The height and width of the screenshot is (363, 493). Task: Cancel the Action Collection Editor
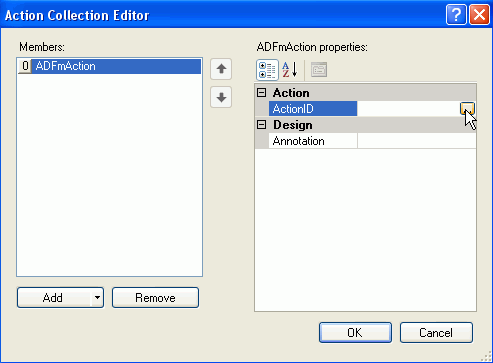coord(436,332)
